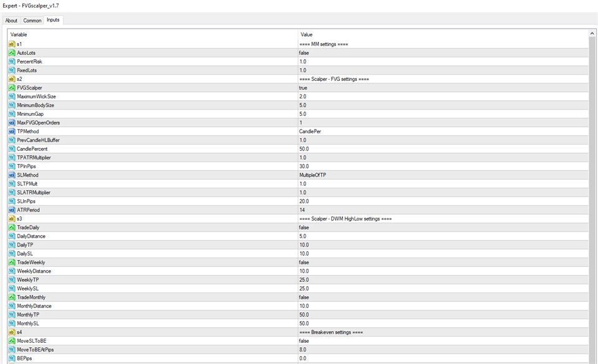Viewport: 598px width, 364px height.
Task: Click the bool icon next to MoveSLToBE
Action: pos(12,341)
